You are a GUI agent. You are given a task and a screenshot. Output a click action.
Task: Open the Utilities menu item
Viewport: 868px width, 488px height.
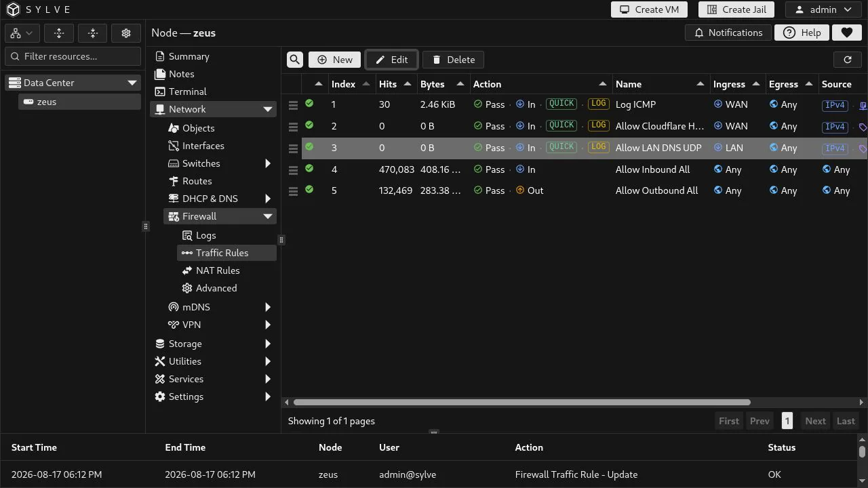pyautogui.click(x=213, y=361)
